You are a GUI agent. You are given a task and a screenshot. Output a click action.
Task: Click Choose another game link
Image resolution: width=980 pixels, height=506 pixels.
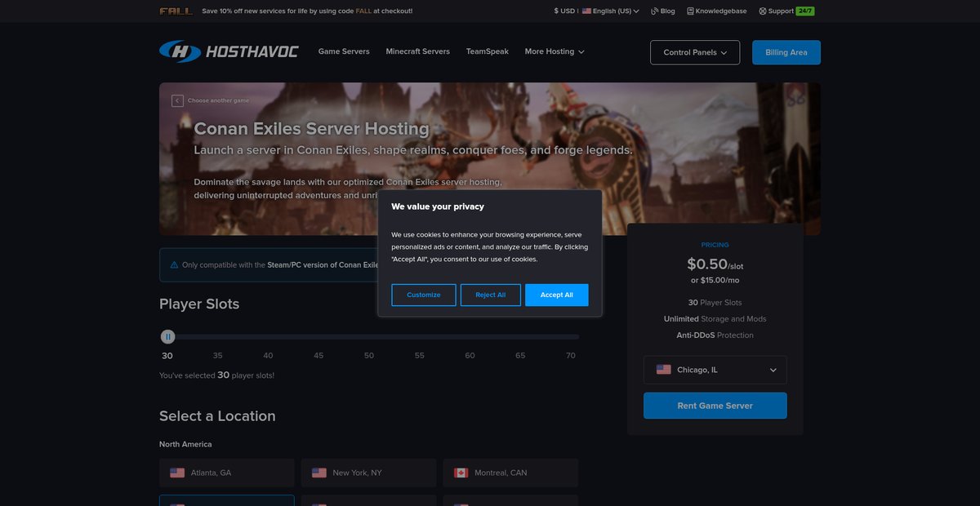(218, 100)
